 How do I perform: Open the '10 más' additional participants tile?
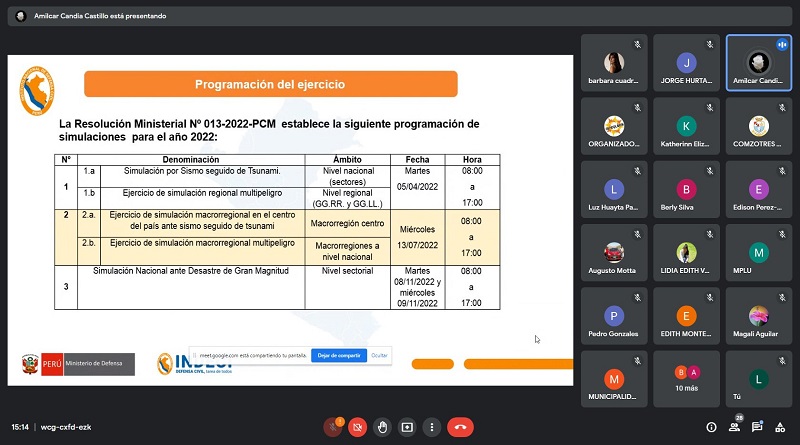pyautogui.click(x=687, y=379)
